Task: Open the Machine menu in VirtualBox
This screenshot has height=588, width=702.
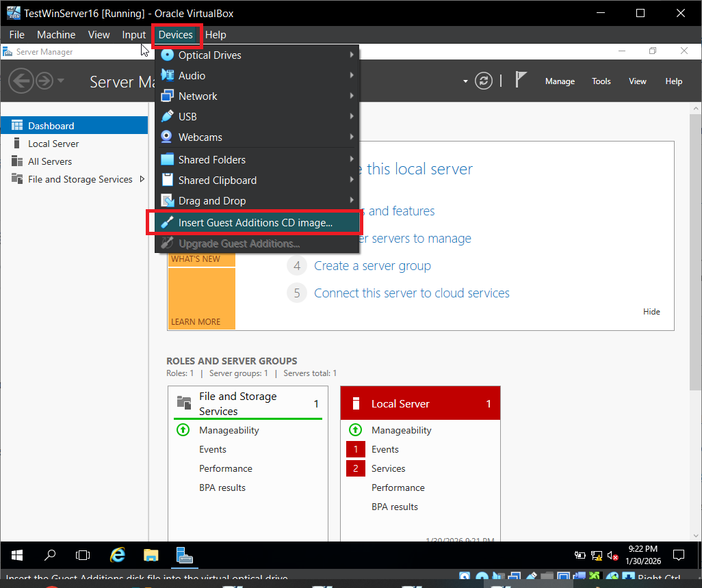Action: (56, 35)
